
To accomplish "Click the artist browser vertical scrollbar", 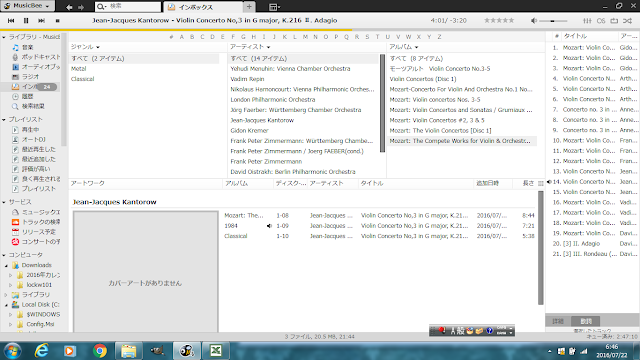I will [382, 103].
